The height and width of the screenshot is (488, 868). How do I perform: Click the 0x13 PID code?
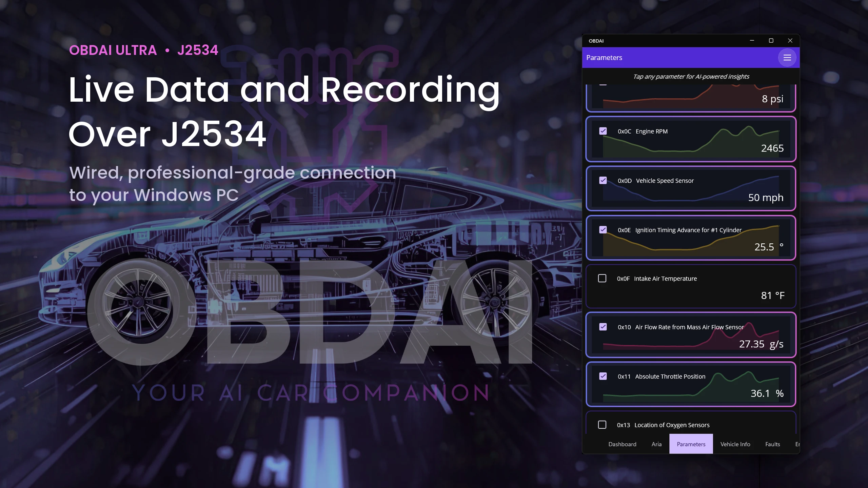pos(623,425)
